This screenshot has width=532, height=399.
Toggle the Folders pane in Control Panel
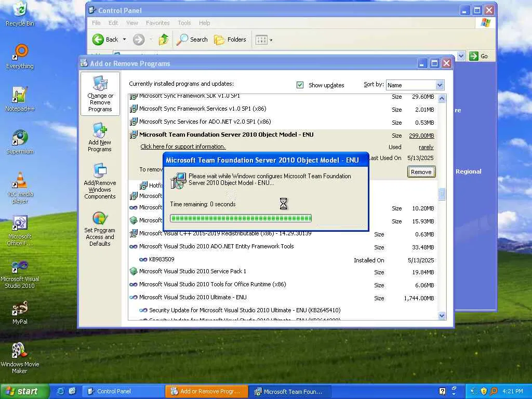(x=230, y=39)
